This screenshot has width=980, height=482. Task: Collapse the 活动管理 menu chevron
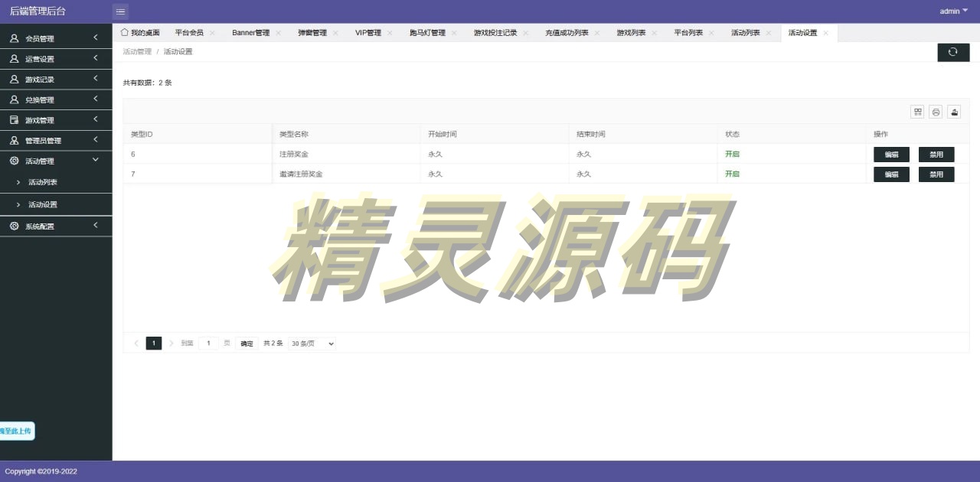point(96,160)
